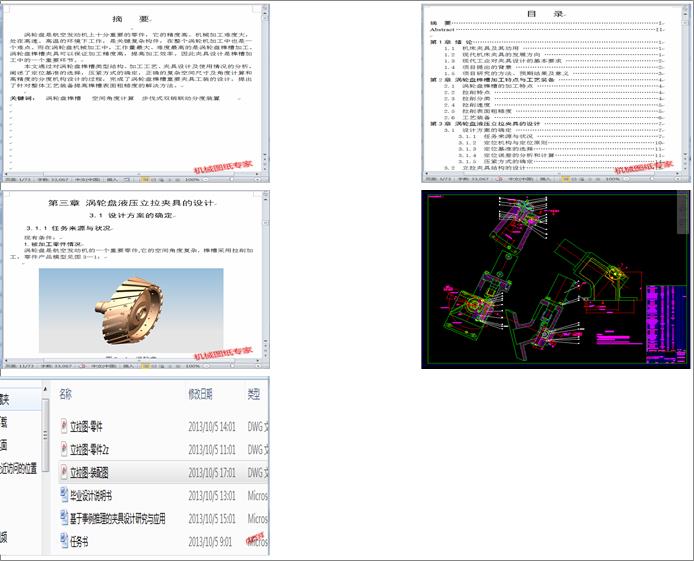694x561 pixels.
Task: Open the 2.4 拉削速度 contents entry
Action: (x=554, y=105)
